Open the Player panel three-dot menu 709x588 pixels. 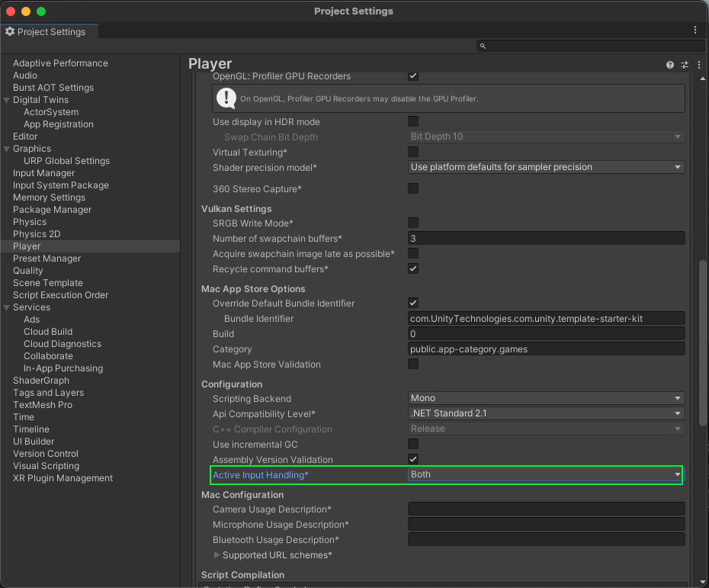[x=698, y=64]
